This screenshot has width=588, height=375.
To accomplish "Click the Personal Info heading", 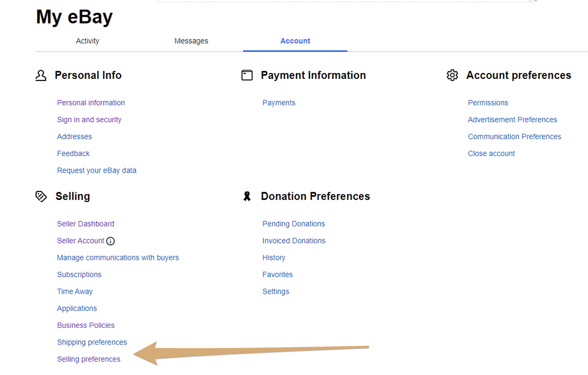I will [x=88, y=75].
